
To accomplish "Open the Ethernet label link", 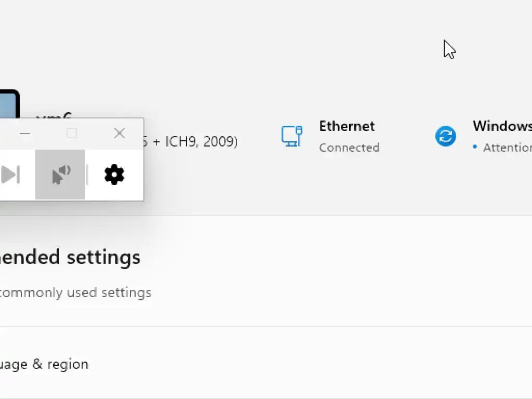I will (x=347, y=126).
